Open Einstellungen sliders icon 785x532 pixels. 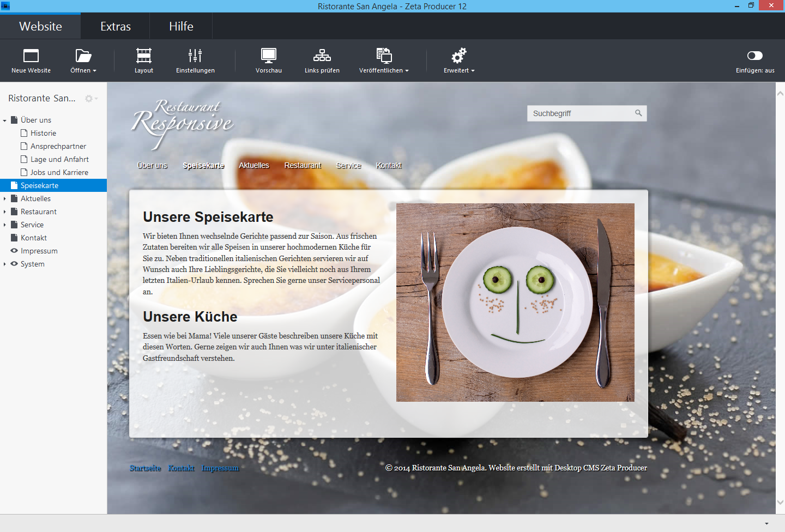click(x=195, y=56)
